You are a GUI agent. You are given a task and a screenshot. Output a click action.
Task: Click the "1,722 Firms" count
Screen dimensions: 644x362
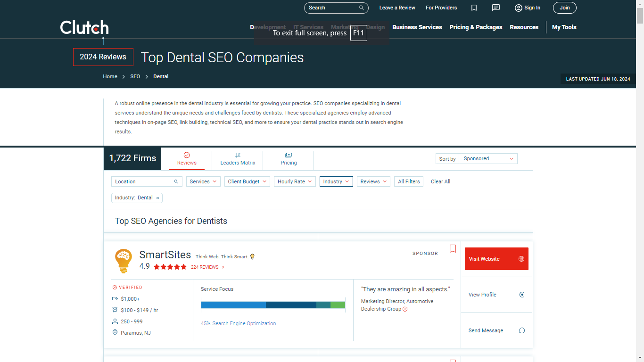coord(132,158)
